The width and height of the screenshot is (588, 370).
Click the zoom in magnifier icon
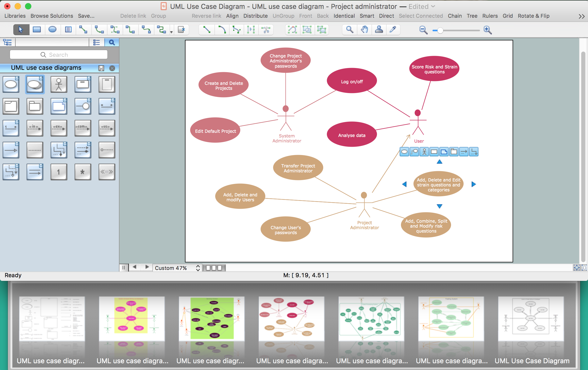[x=487, y=30]
